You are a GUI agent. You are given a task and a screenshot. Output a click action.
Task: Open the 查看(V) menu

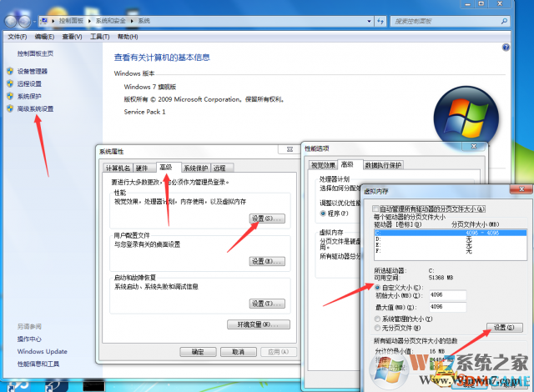click(x=73, y=37)
